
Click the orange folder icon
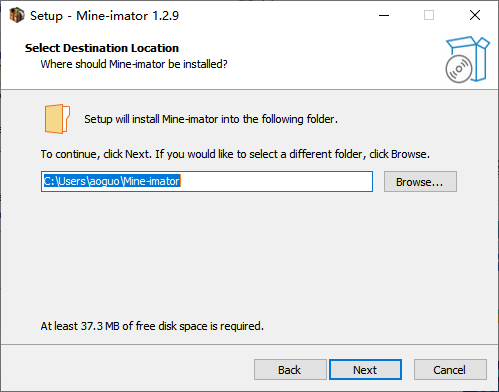(x=57, y=119)
